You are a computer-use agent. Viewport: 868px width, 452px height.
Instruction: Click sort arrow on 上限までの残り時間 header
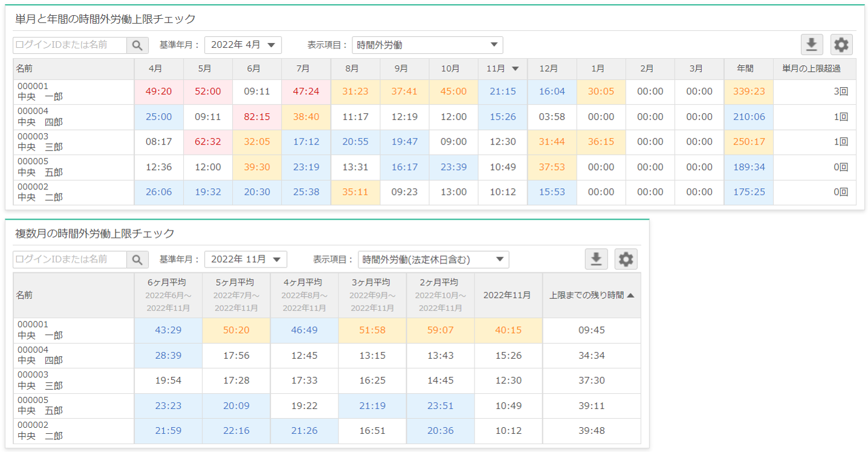(x=630, y=295)
